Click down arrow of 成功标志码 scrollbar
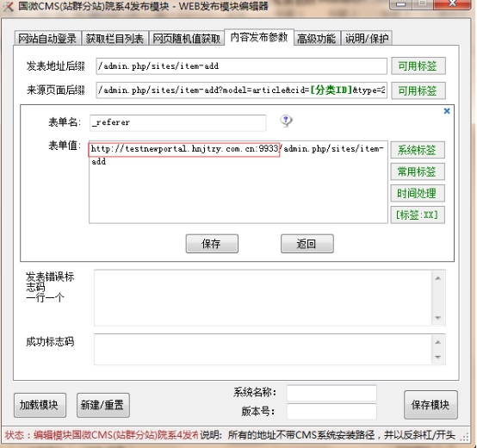This screenshot has width=477, height=448. [x=438, y=357]
